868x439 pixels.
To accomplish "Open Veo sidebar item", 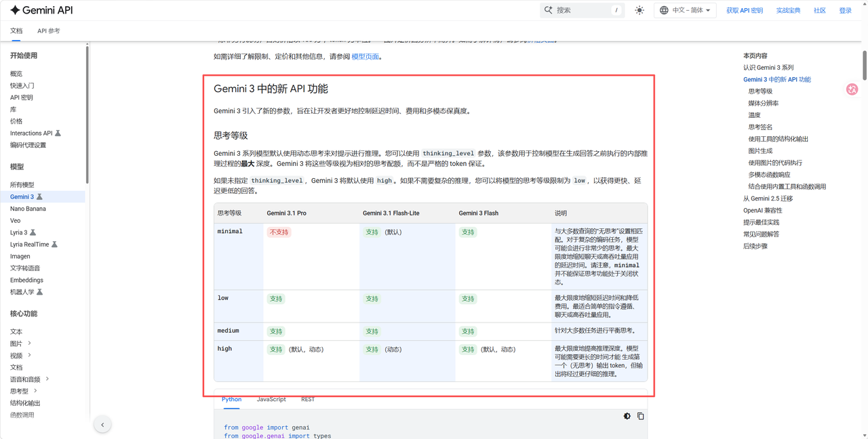I will point(15,221).
